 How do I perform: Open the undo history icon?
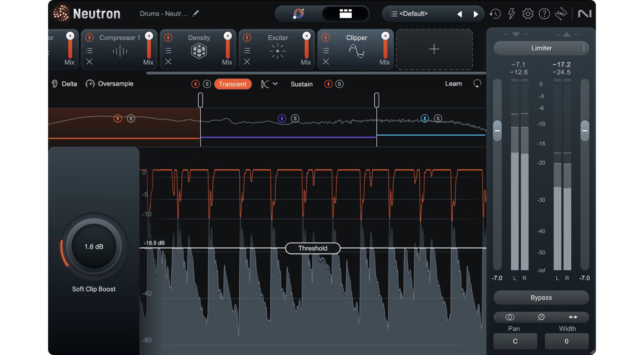[496, 13]
